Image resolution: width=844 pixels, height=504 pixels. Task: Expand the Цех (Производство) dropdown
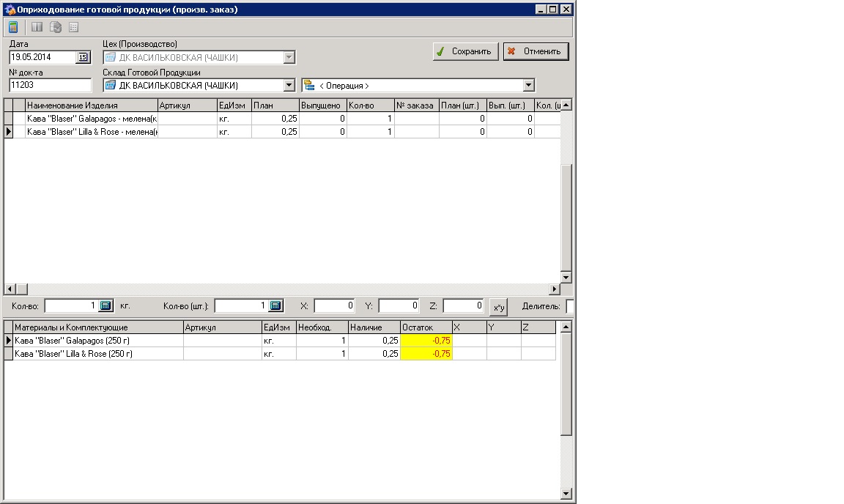[x=289, y=57]
